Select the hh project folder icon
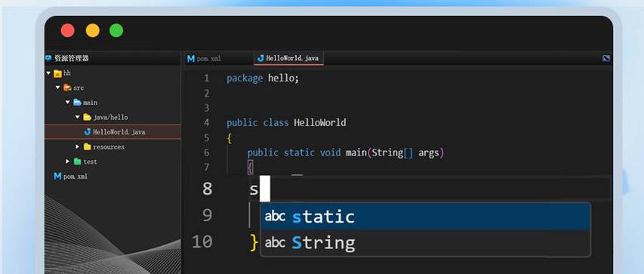The width and height of the screenshot is (644, 274). pyautogui.click(x=57, y=73)
